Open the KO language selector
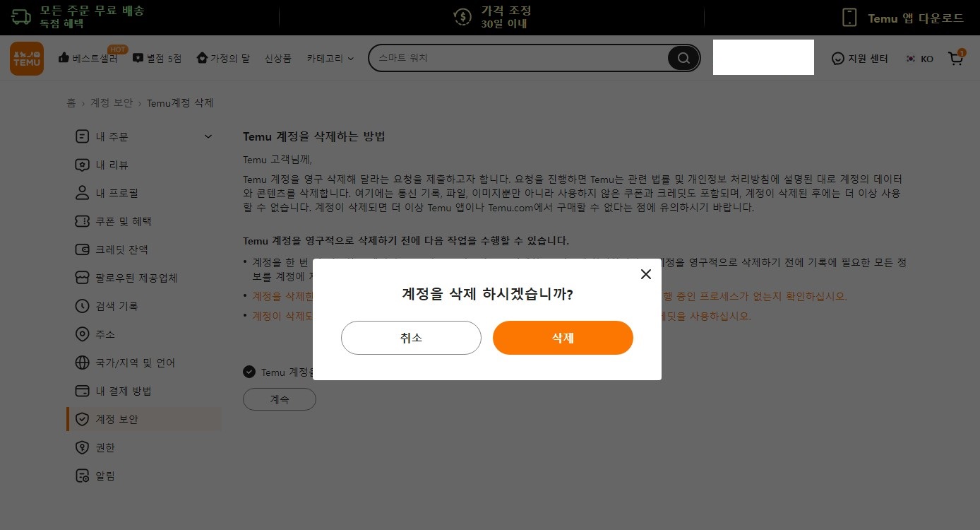 tap(919, 59)
